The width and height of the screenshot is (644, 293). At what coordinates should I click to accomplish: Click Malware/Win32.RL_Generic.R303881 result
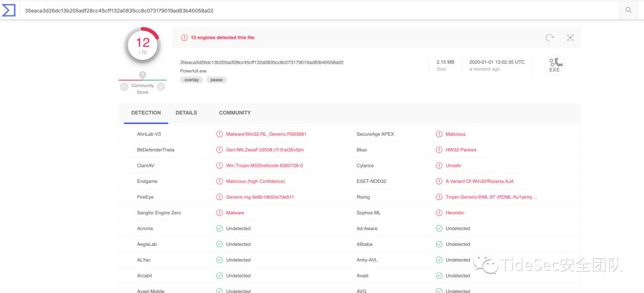coord(266,134)
